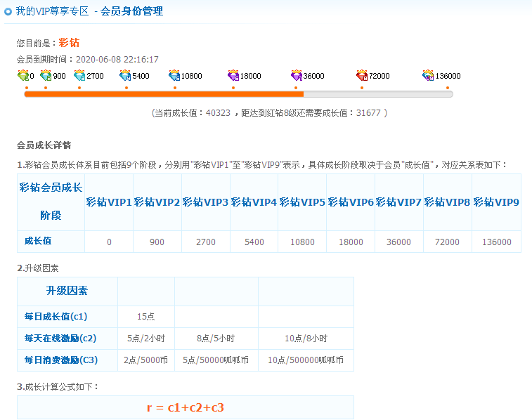Click the diamond icon beside 10800
The height and width of the screenshot is (420, 532).
(174, 75)
